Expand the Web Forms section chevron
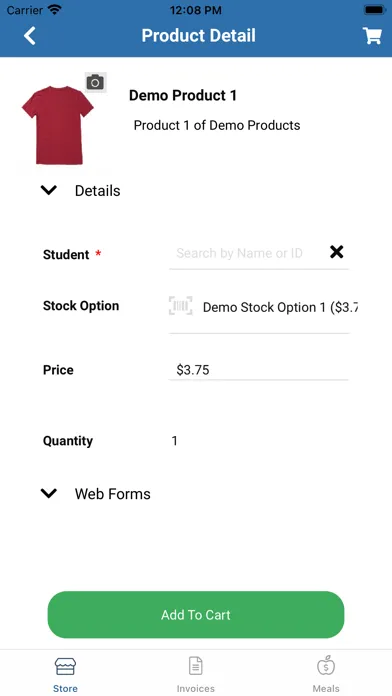This screenshot has width=392, height=696. point(48,494)
